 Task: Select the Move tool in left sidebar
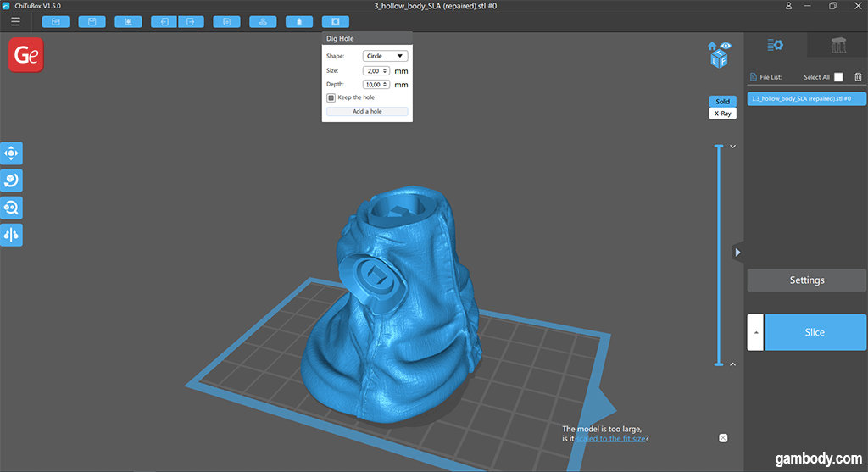(12, 153)
